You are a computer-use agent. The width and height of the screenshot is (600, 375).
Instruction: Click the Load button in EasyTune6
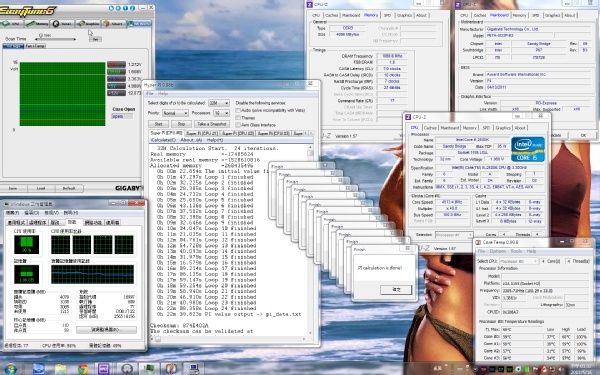coord(41,188)
